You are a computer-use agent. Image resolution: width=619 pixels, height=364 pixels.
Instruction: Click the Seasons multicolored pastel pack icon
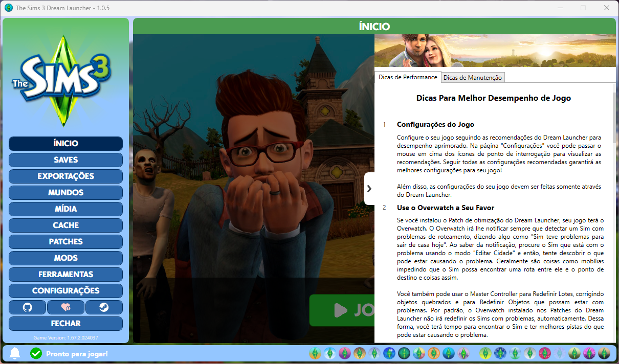tap(419, 353)
